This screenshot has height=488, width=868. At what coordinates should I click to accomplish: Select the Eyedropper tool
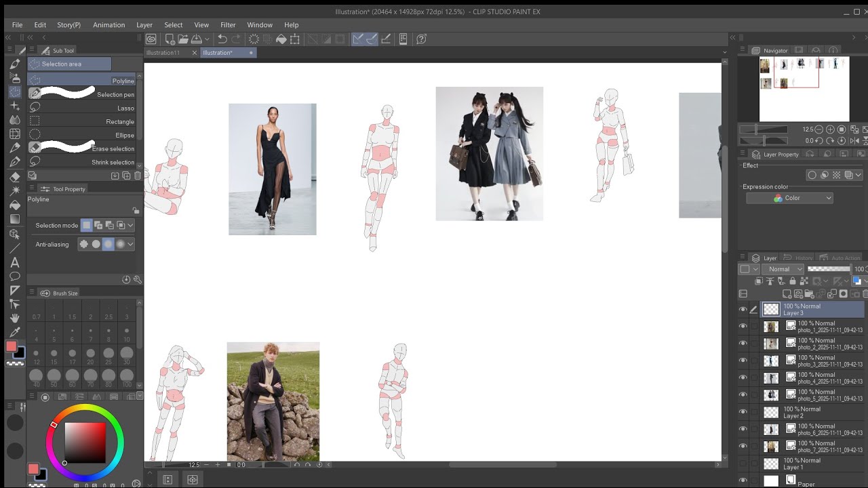click(x=15, y=331)
